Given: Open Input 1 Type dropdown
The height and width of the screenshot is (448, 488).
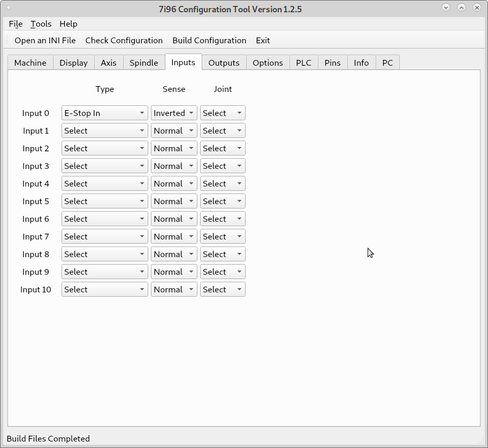Looking at the screenshot, I should click(x=104, y=130).
